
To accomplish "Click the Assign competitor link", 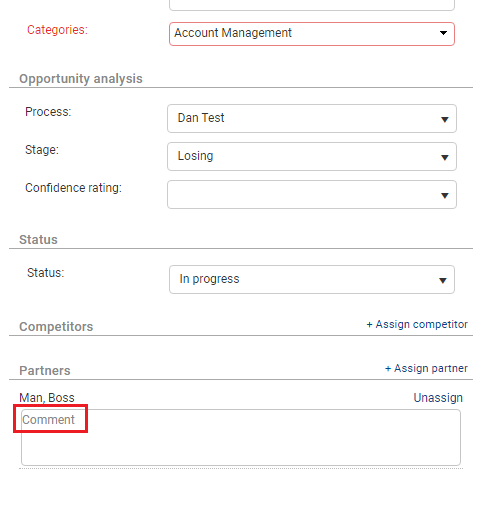I will click(x=417, y=324).
